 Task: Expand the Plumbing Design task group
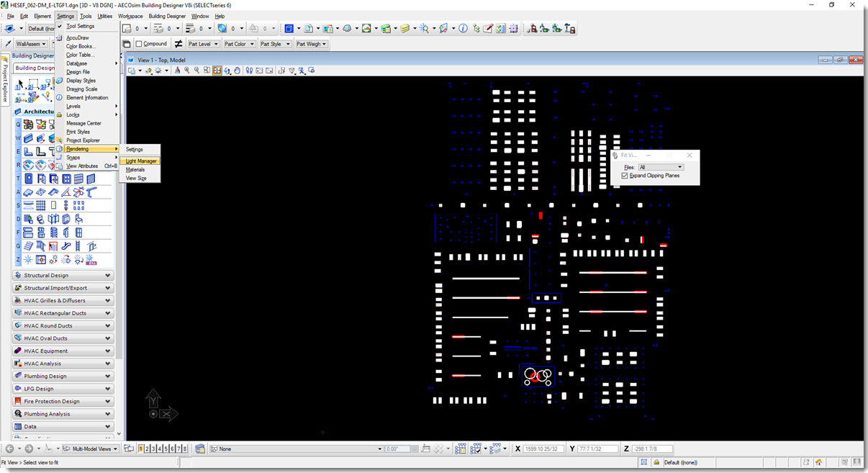63,376
